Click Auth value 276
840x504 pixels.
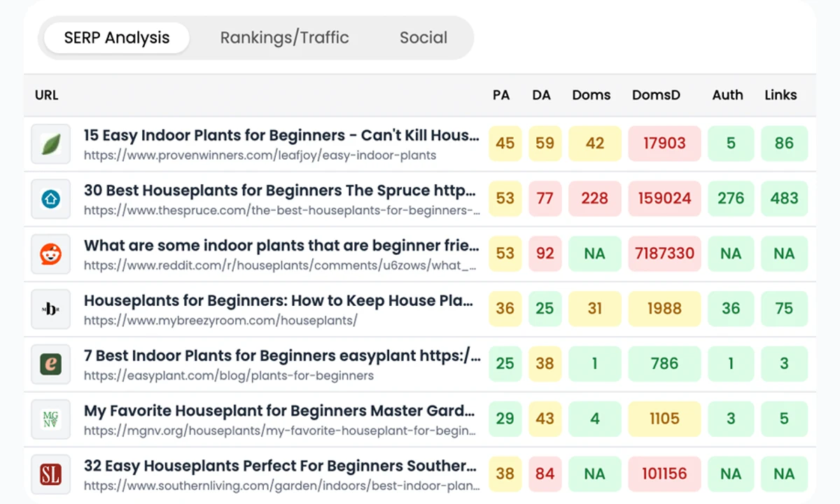click(x=731, y=199)
